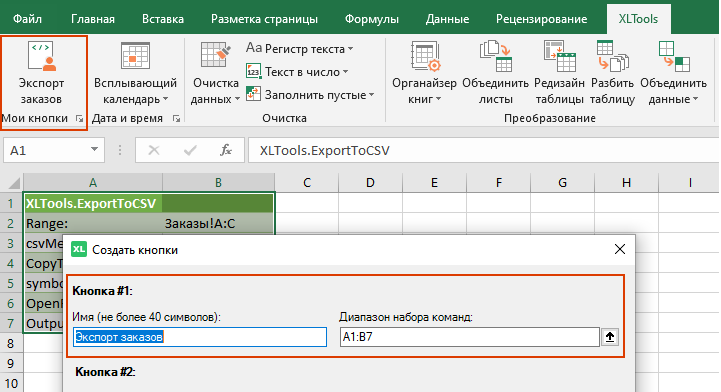Open the Данные tab

447,19
